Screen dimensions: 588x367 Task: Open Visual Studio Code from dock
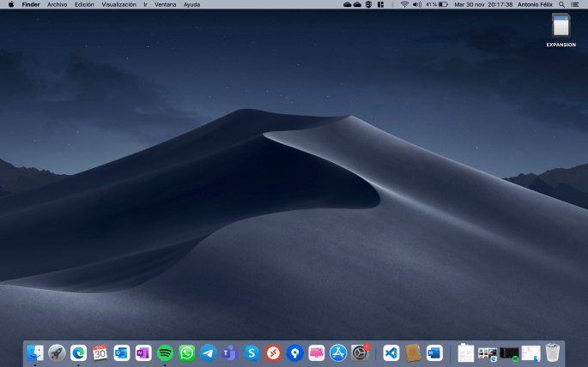(391, 352)
